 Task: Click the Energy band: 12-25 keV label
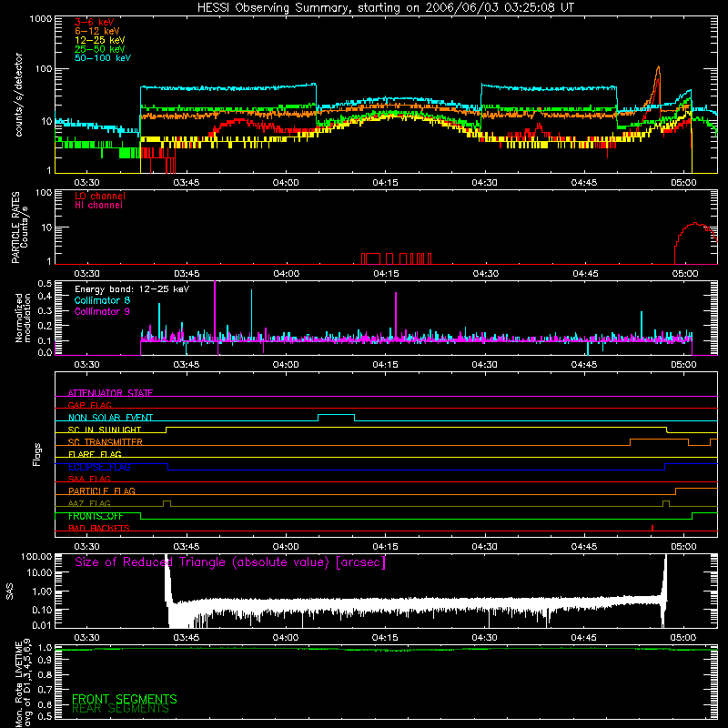point(132,289)
